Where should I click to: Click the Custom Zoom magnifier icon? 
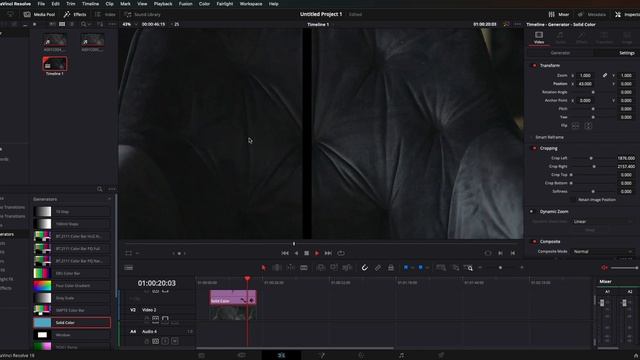click(x=469, y=268)
